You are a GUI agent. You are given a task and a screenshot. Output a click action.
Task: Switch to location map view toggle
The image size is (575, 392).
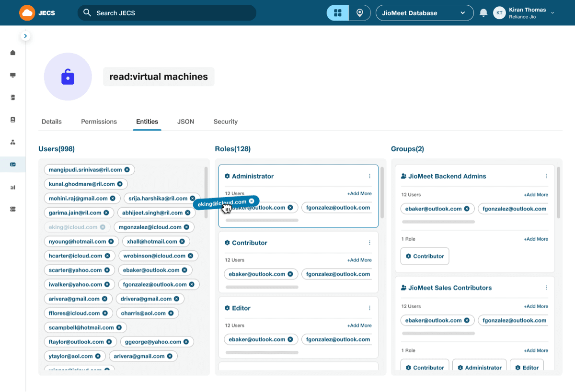coord(360,13)
